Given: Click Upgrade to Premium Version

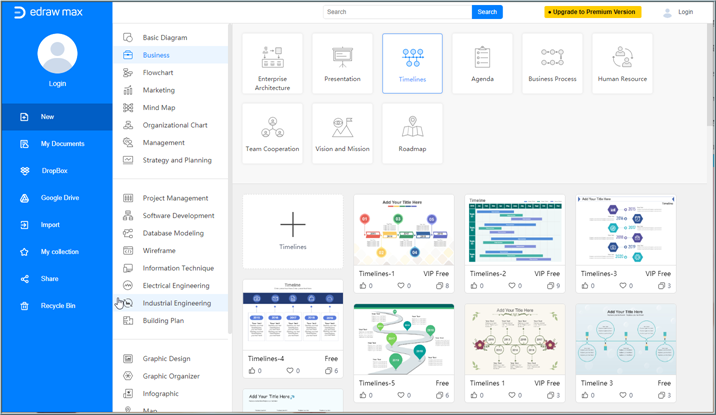Looking at the screenshot, I should tap(593, 12).
